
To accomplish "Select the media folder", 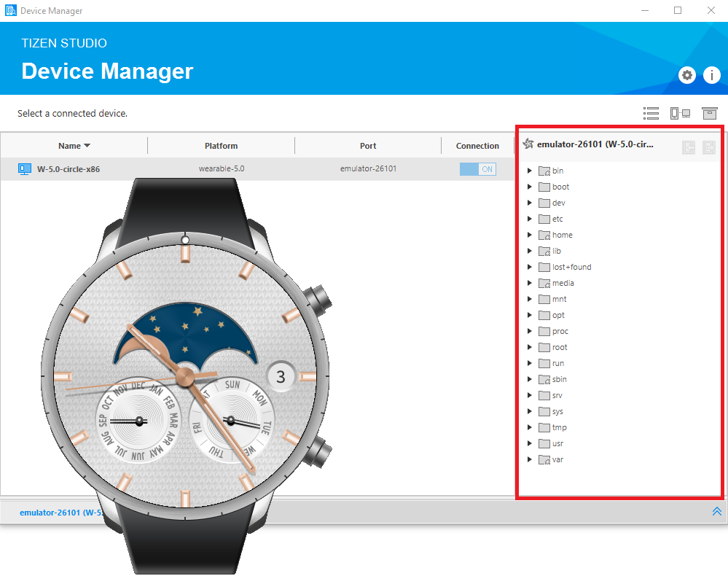I will (563, 284).
